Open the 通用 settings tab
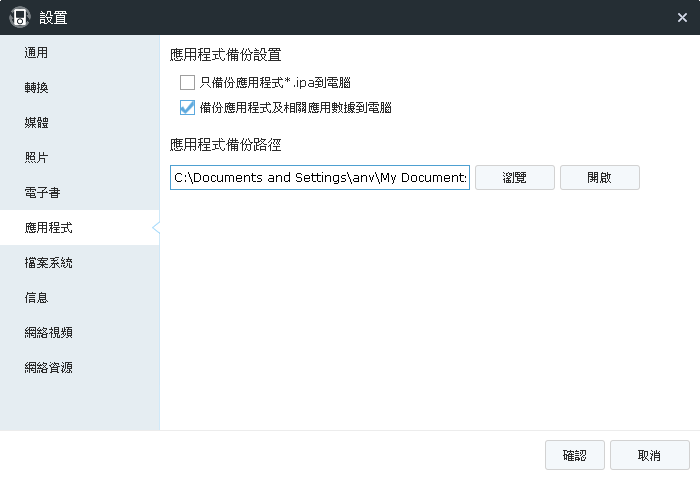The height and width of the screenshot is (480, 700). tap(37, 52)
